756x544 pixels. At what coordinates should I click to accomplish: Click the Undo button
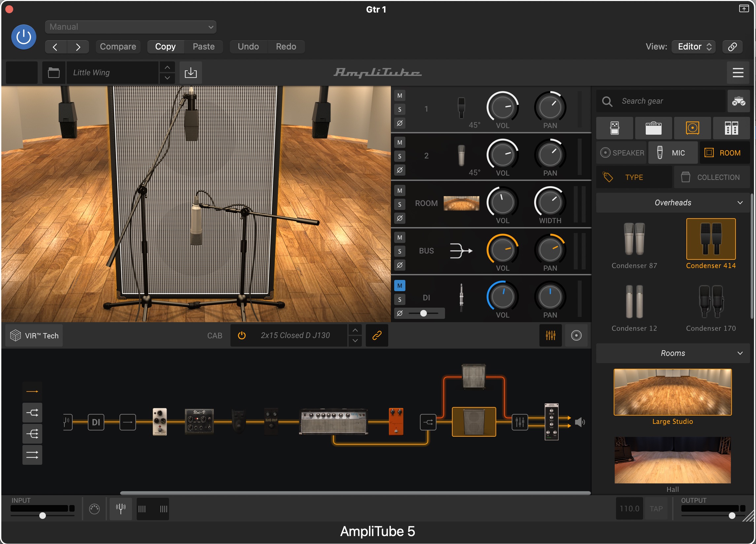pyautogui.click(x=248, y=46)
